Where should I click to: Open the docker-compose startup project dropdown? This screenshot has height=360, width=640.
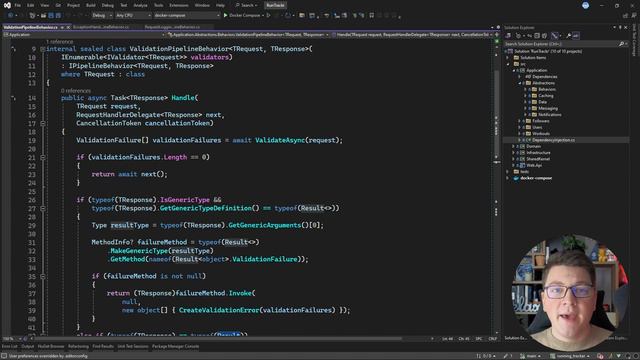[x=187, y=16]
